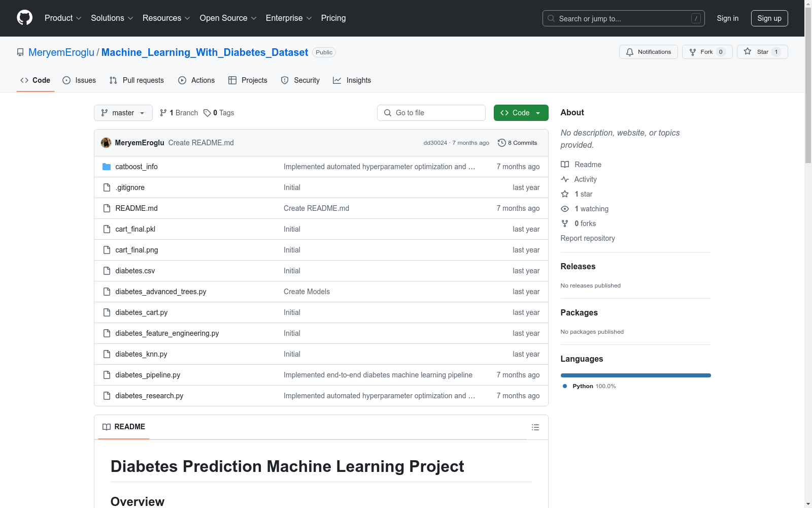The height and width of the screenshot is (508, 812).
Task: Open diabetes_advanced_trees.py file
Action: pos(161,292)
